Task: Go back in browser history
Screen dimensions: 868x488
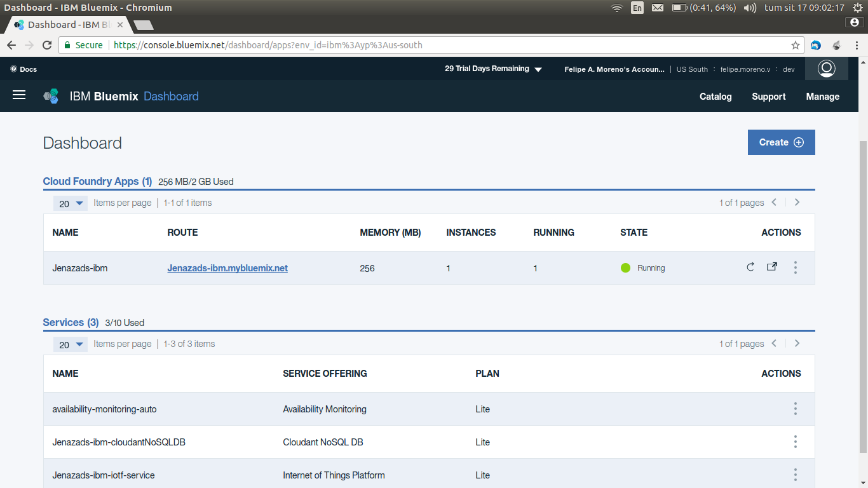Action: 11,45
